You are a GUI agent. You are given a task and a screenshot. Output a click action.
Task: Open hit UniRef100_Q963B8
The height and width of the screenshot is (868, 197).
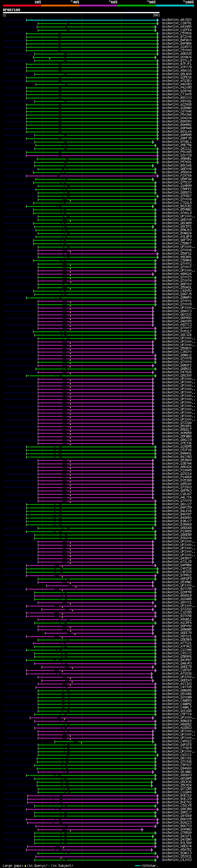coord(177,809)
